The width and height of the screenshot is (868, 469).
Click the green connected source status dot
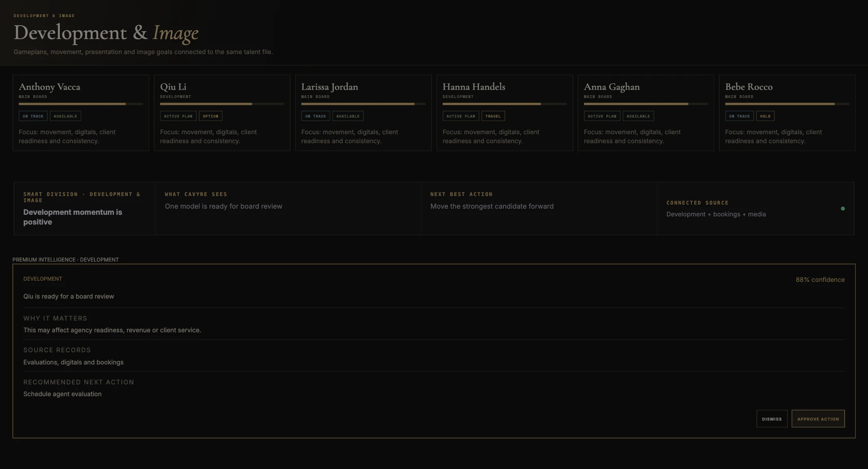[843, 209]
